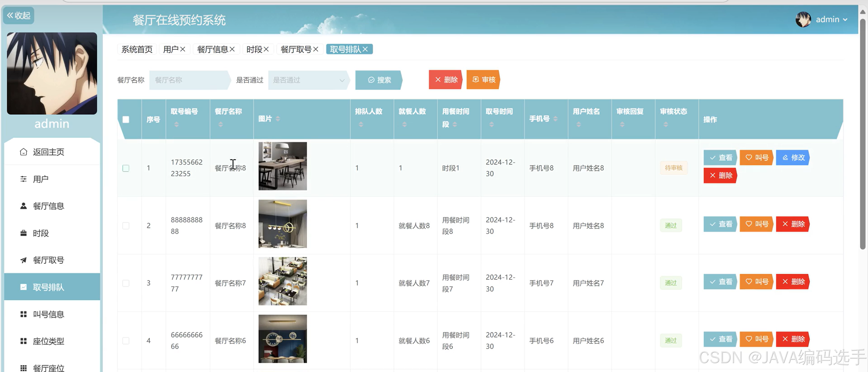Image resolution: width=868 pixels, height=372 pixels.
Task: Toggle the select-all checkbox in table header
Action: click(x=126, y=120)
